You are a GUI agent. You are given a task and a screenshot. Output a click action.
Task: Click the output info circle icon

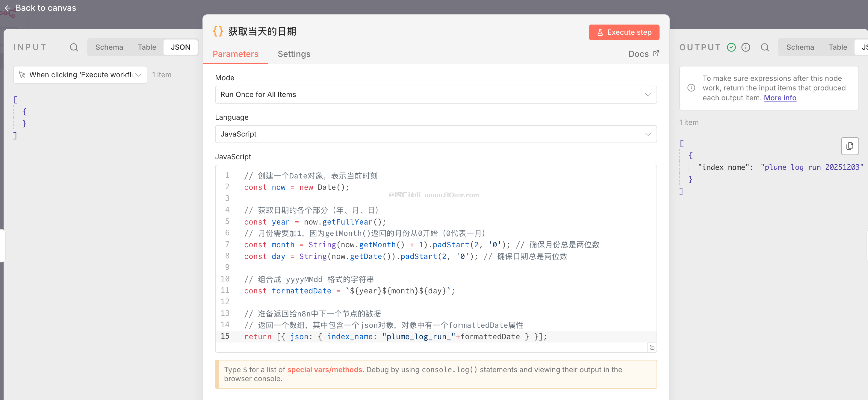[746, 48]
